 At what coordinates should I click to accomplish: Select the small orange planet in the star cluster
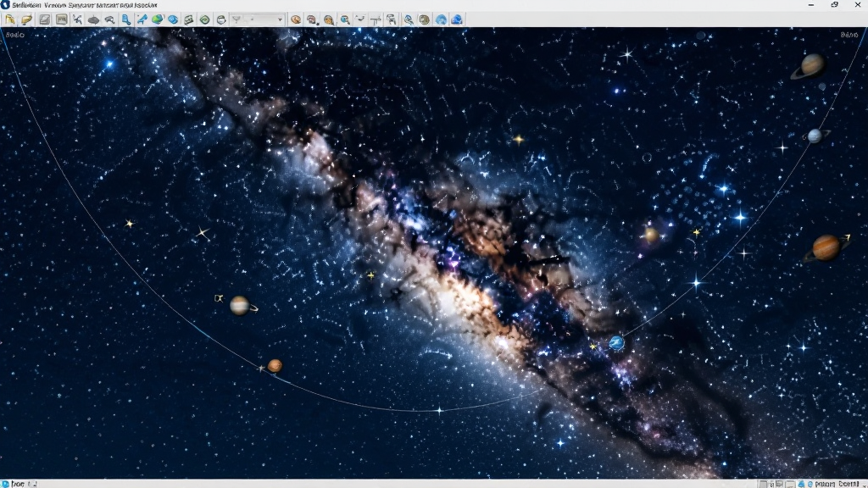click(x=652, y=236)
